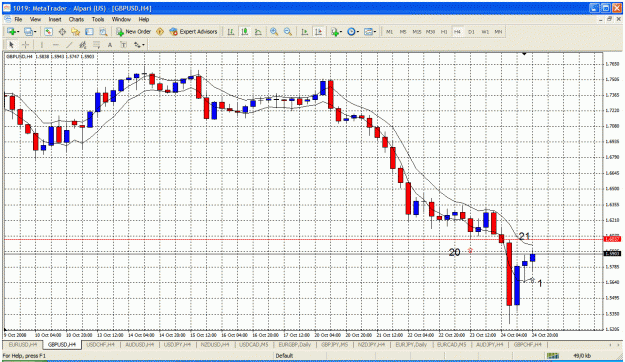This screenshot has height=362, width=625.
Task: Open the File menu
Action: pyautogui.click(x=18, y=19)
